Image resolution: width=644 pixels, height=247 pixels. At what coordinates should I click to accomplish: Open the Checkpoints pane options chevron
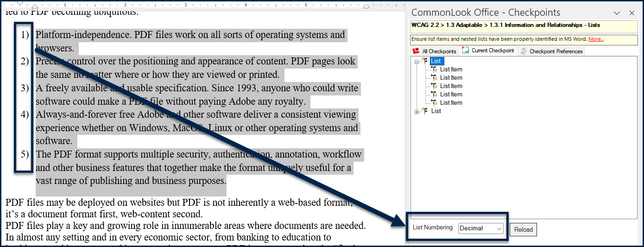point(617,13)
